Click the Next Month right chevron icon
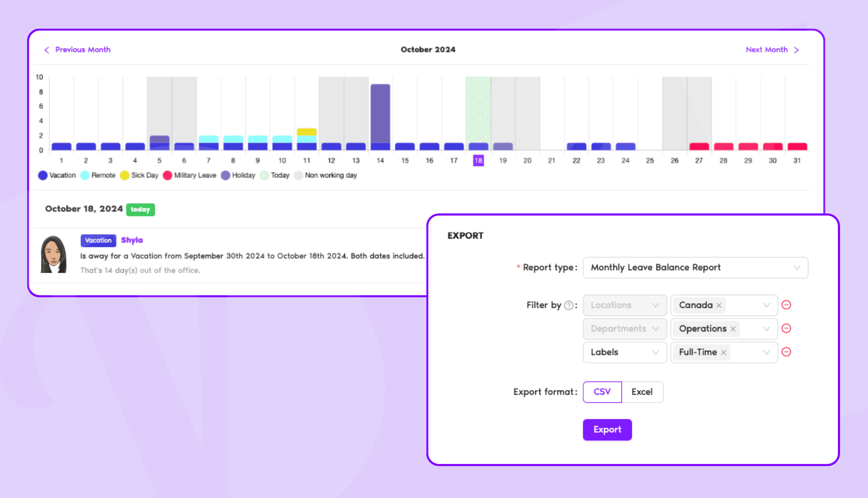Viewport: 868px width, 498px height. [796, 50]
